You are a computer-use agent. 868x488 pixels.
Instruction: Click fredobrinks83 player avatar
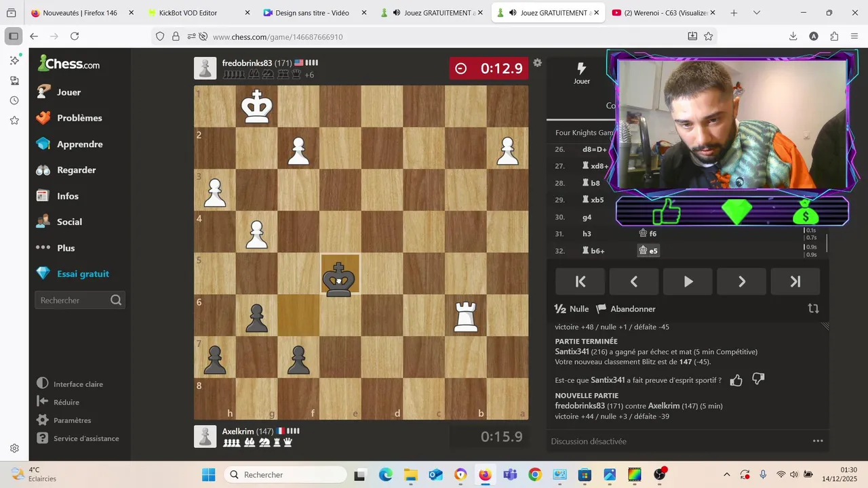[x=205, y=68]
